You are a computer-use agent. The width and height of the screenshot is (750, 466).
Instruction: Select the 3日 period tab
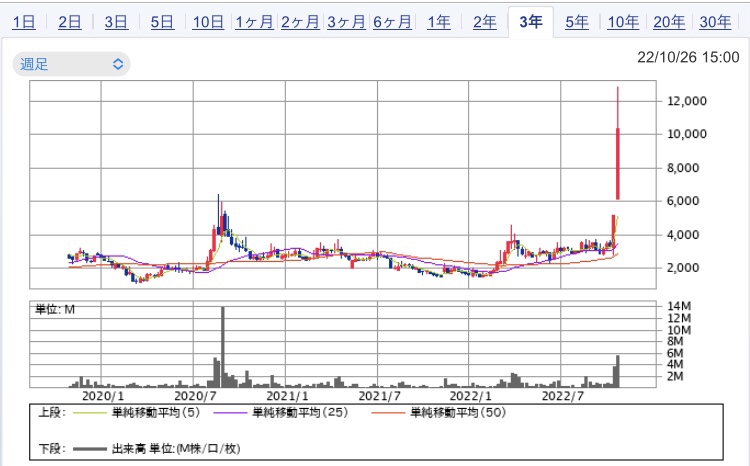(x=116, y=22)
